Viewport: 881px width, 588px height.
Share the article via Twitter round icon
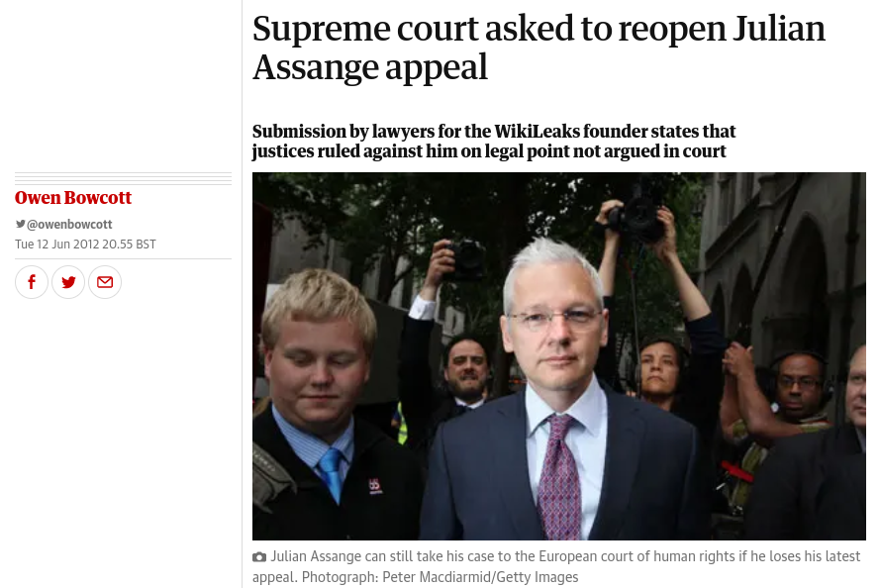(x=68, y=282)
